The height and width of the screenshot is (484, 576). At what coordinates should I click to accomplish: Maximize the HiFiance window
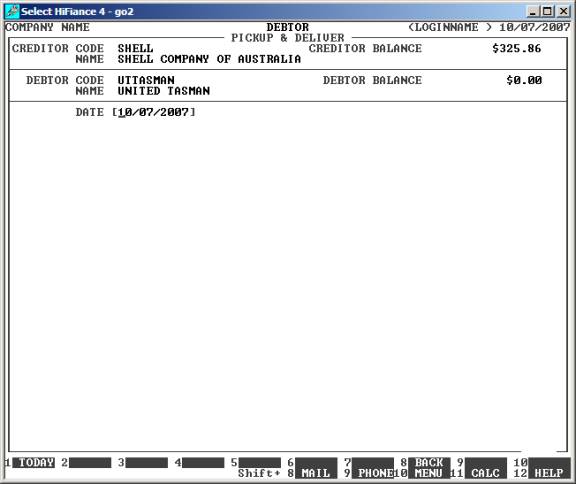[547, 11]
